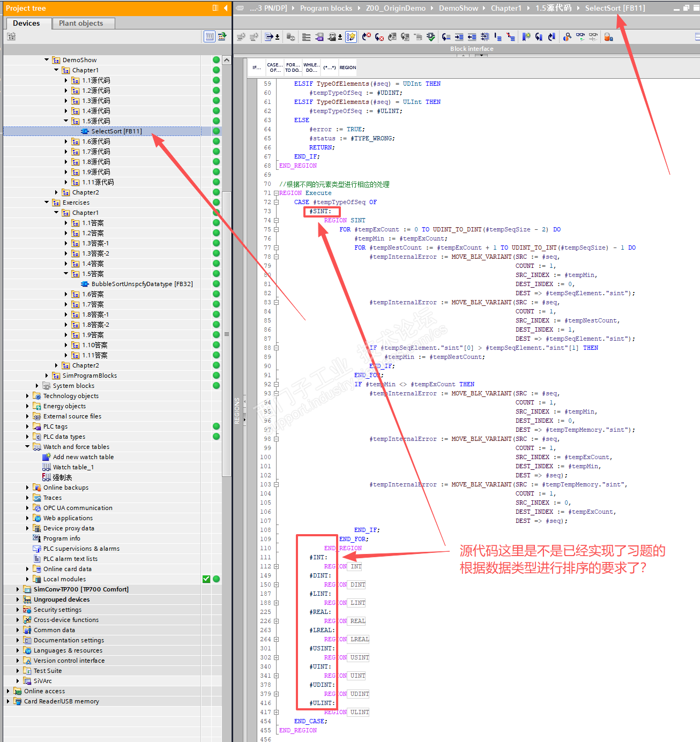Click project tree scrollbar up arrow
The width and height of the screenshot is (700, 742).
(227, 60)
